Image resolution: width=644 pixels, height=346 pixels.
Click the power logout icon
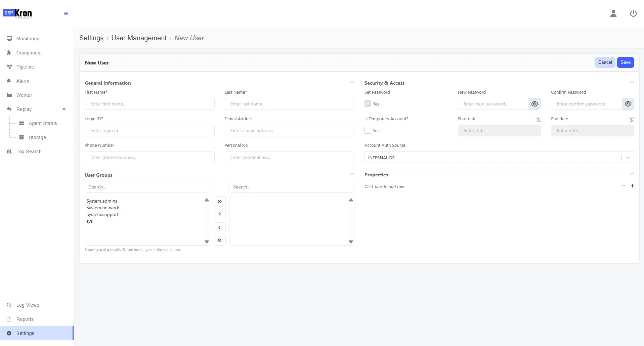[633, 13]
